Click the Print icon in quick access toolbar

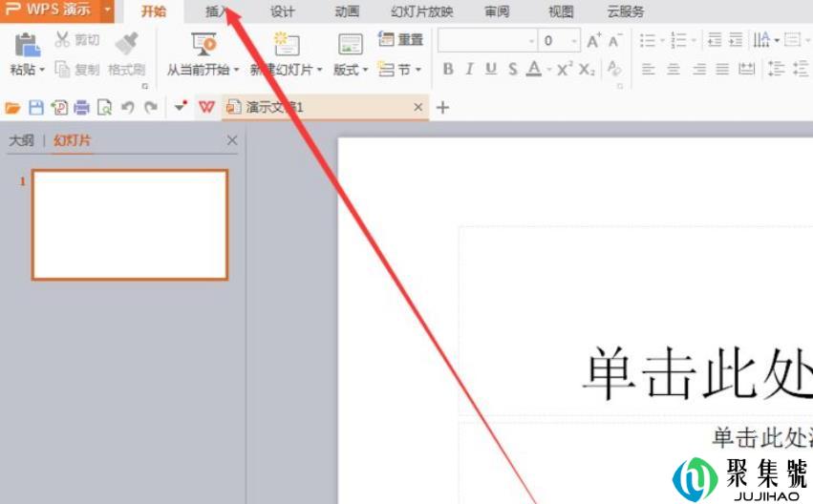coord(81,108)
